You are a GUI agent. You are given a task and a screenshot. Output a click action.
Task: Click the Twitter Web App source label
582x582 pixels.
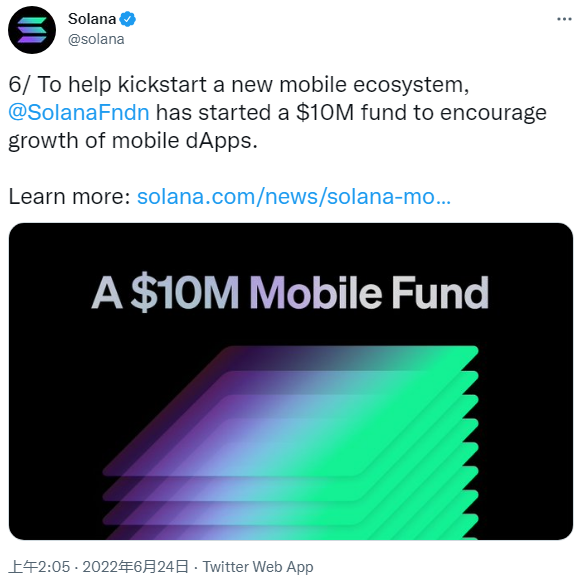click(258, 567)
